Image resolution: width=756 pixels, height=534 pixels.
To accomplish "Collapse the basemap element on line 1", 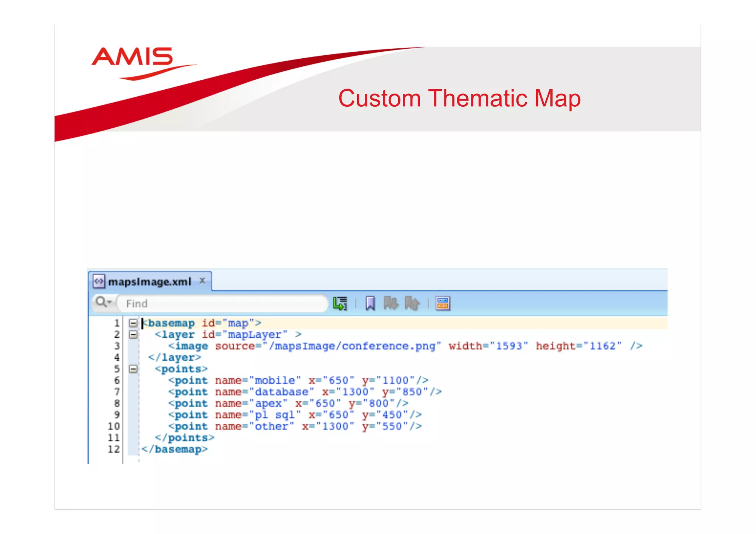I will click(133, 323).
